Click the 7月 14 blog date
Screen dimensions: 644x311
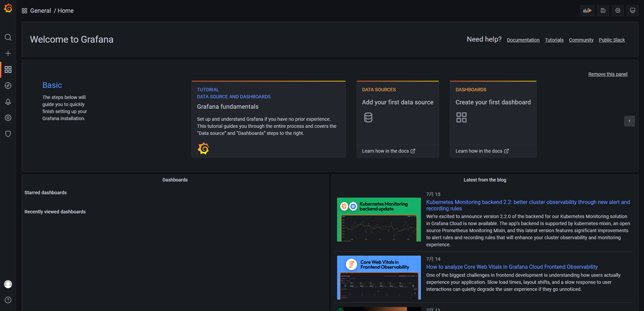coord(433,259)
